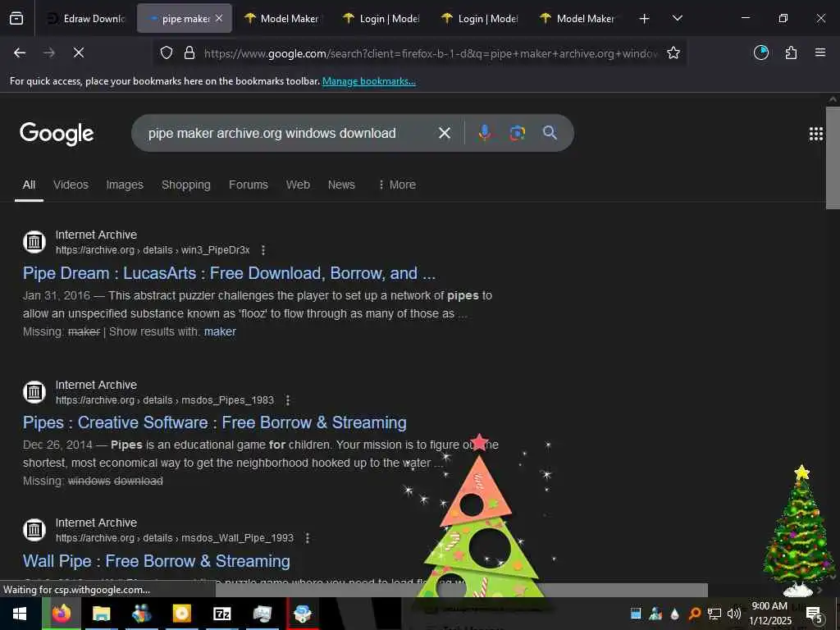
Task: Select the Videos search filter
Action: 71,185
